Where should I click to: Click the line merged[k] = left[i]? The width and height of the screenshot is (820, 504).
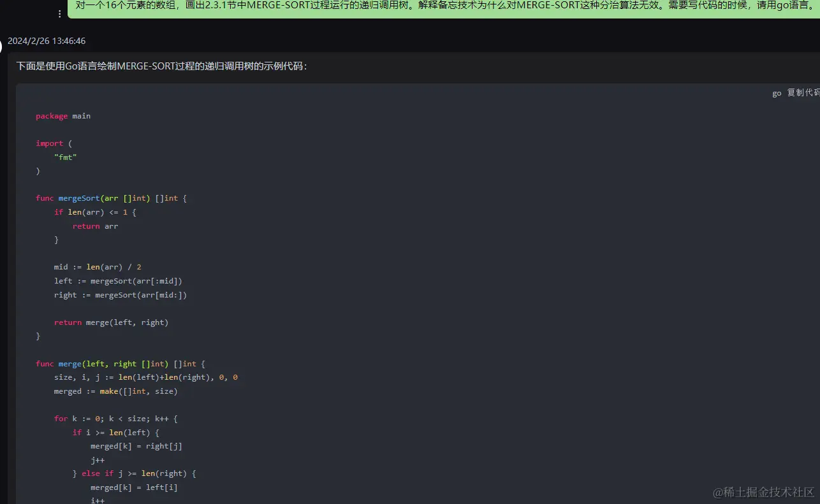coord(134,487)
